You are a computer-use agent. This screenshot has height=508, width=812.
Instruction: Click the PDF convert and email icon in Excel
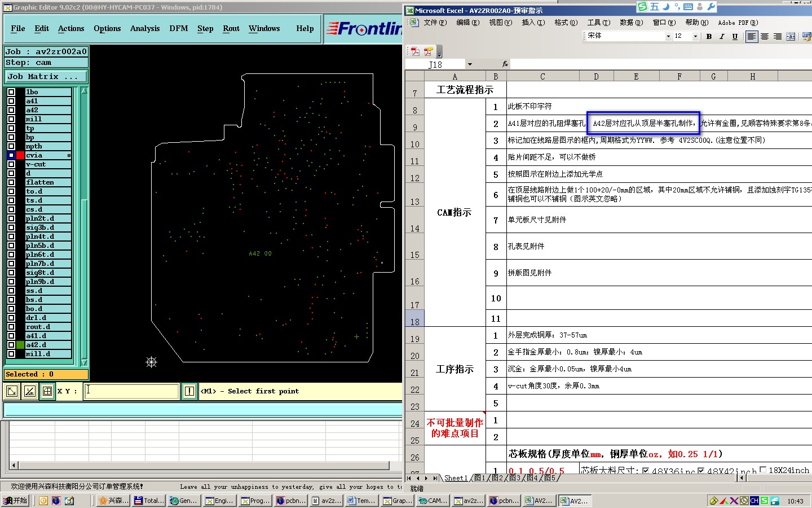point(429,51)
